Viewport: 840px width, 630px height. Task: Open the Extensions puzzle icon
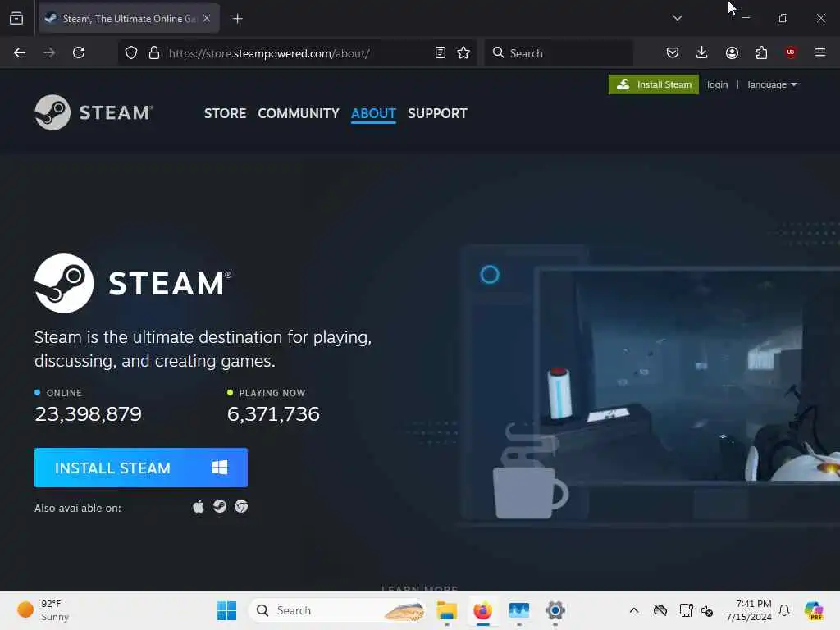[761, 52]
